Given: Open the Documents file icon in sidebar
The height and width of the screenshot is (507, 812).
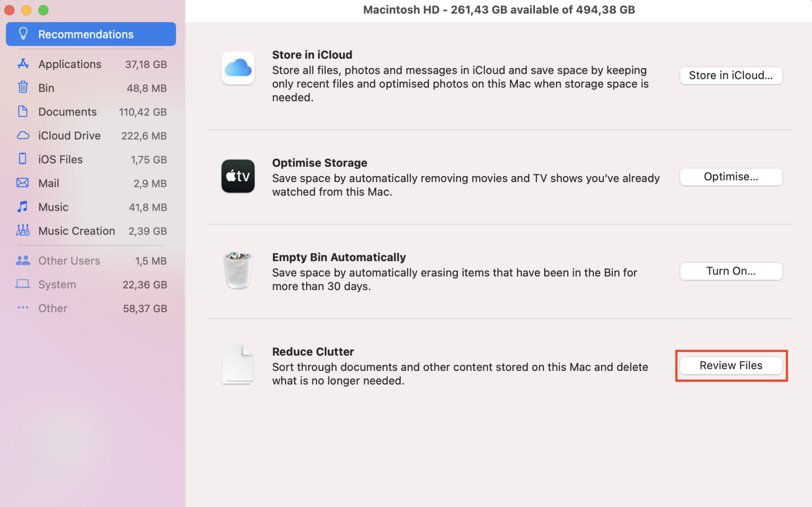Looking at the screenshot, I should tap(23, 112).
